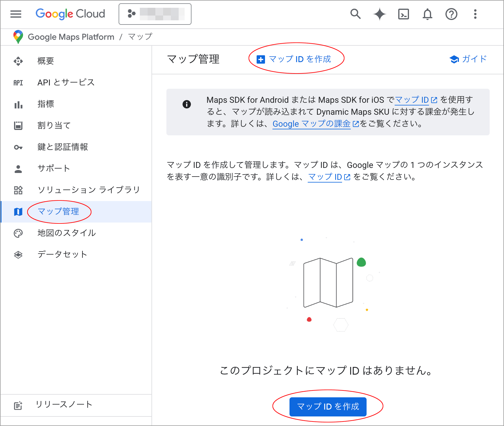Click blue マップ ID を作成 button

[x=328, y=407]
